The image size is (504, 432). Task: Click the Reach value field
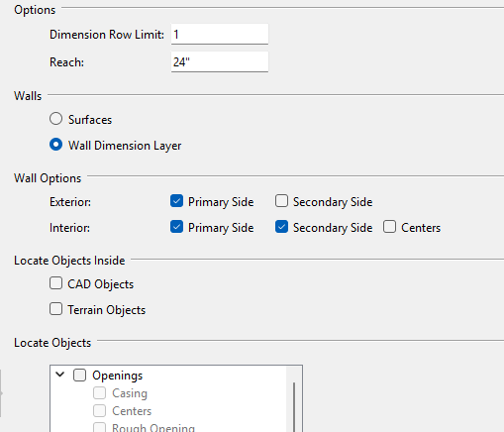tap(220, 61)
